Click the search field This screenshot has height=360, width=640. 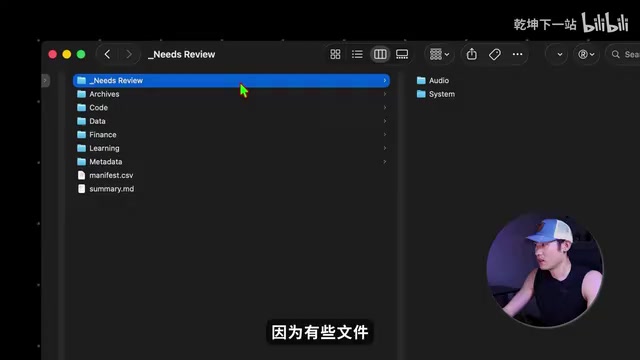(624, 54)
